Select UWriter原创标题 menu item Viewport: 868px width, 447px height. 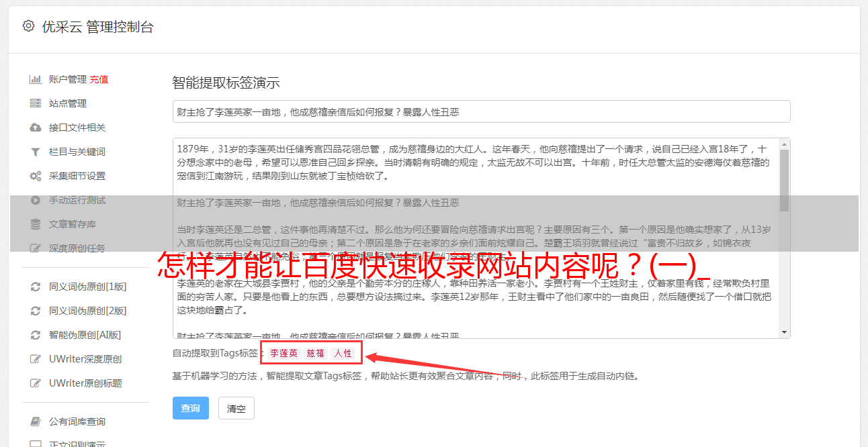click(x=85, y=383)
